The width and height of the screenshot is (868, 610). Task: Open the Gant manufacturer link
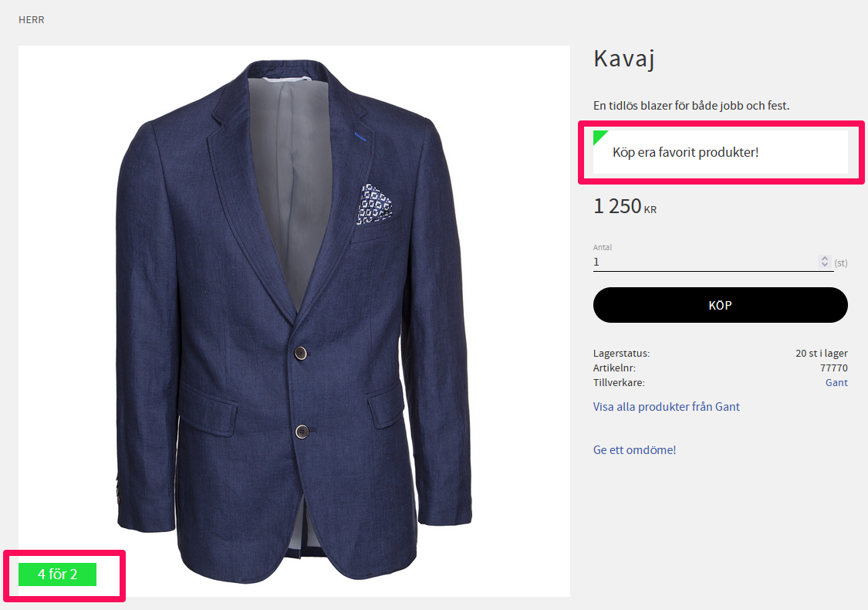836,382
